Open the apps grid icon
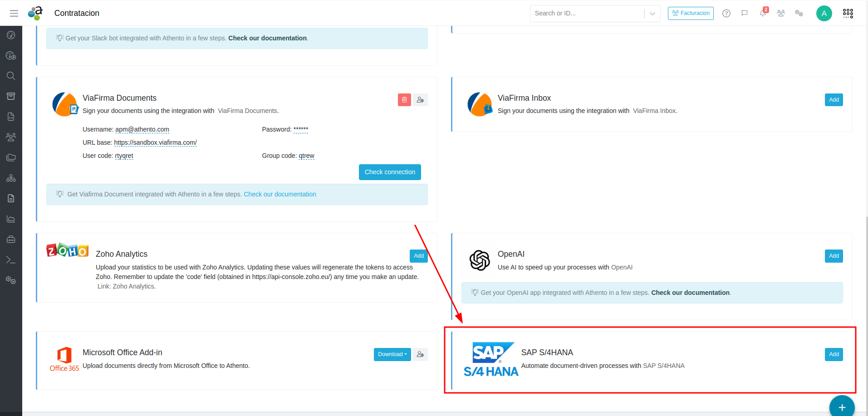Viewport: 868px width, 416px height. click(848, 13)
